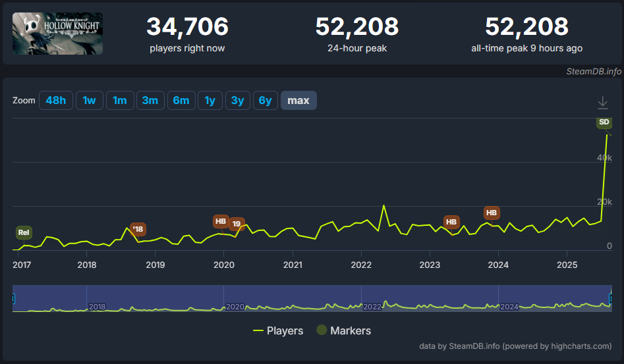This screenshot has height=364, width=624.
Task: Click the Rel release marker on chart
Action: 24,232
